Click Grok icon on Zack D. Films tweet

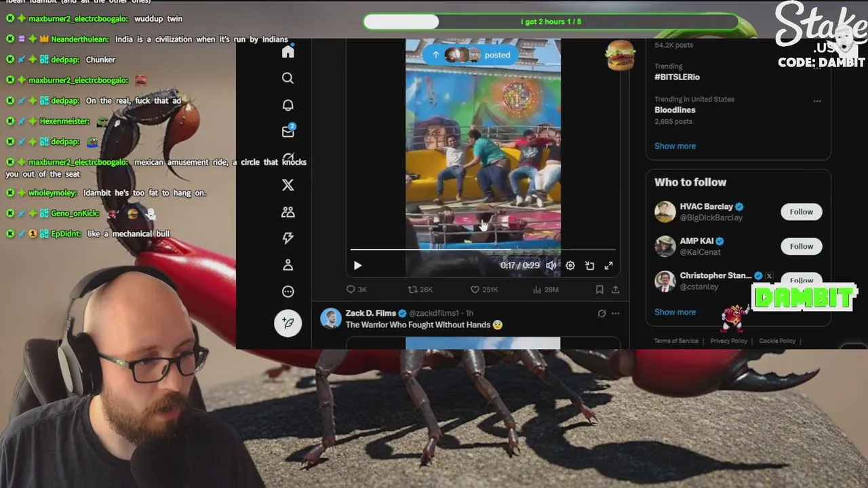point(601,313)
